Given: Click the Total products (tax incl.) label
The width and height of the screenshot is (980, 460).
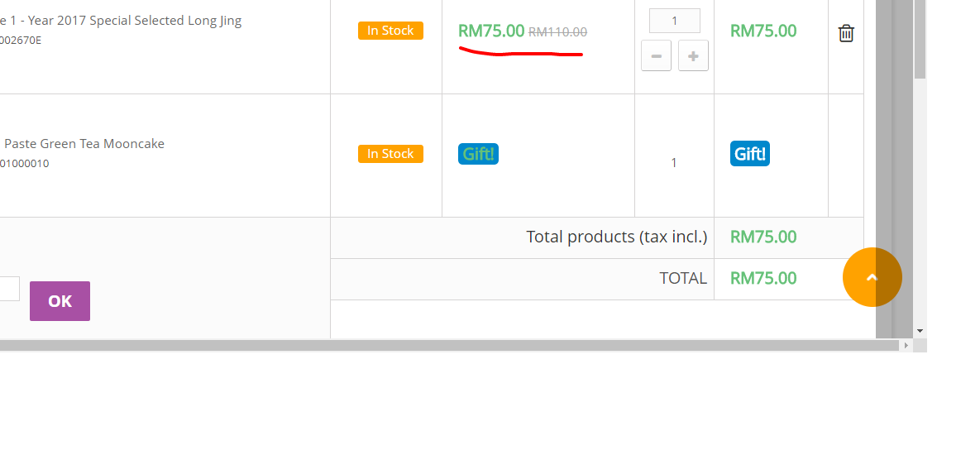Looking at the screenshot, I should pyautogui.click(x=616, y=237).
